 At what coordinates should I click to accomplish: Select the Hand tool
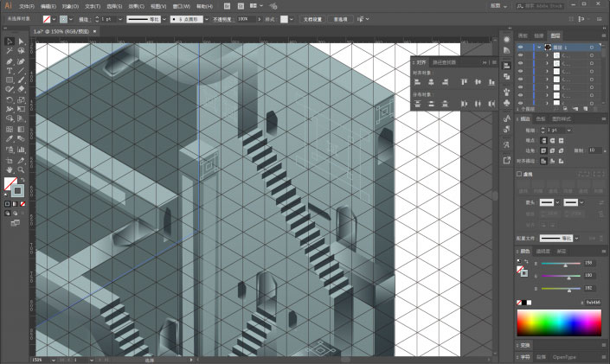[10, 170]
